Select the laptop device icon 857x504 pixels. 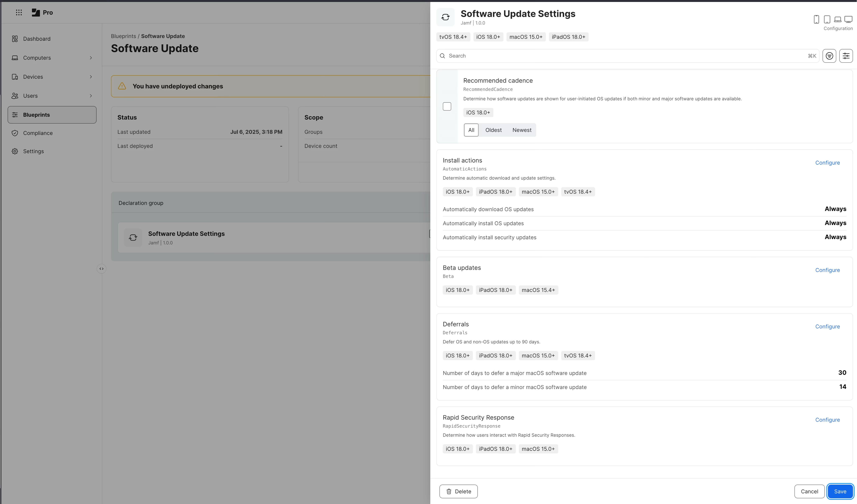pyautogui.click(x=838, y=19)
